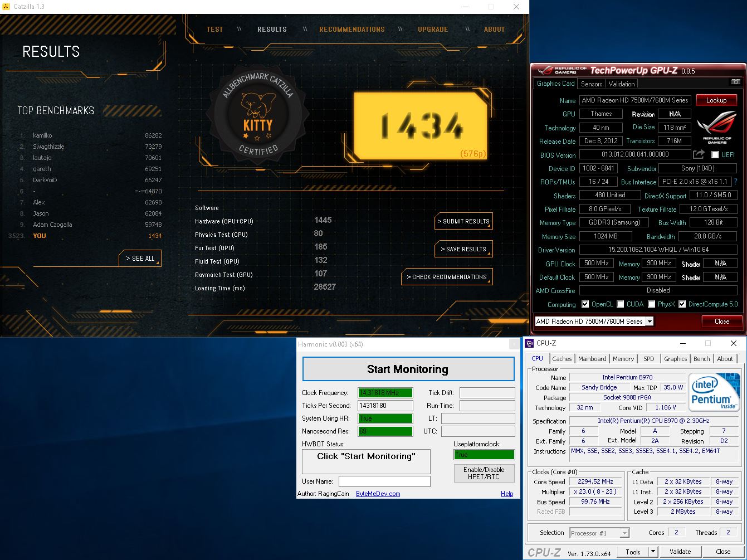Toggle the DirectCompute 5.0 checkbox
The image size is (747, 560).
682,304
